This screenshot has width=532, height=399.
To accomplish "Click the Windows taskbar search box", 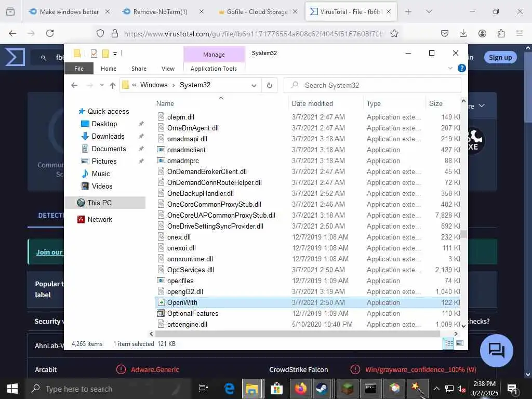I will [x=109, y=389].
